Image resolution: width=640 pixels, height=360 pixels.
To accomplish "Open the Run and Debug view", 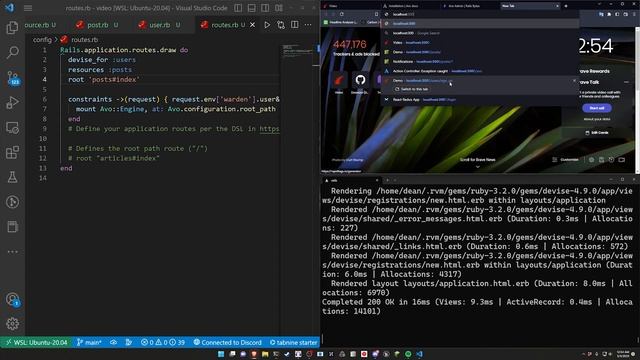I will (12, 102).
